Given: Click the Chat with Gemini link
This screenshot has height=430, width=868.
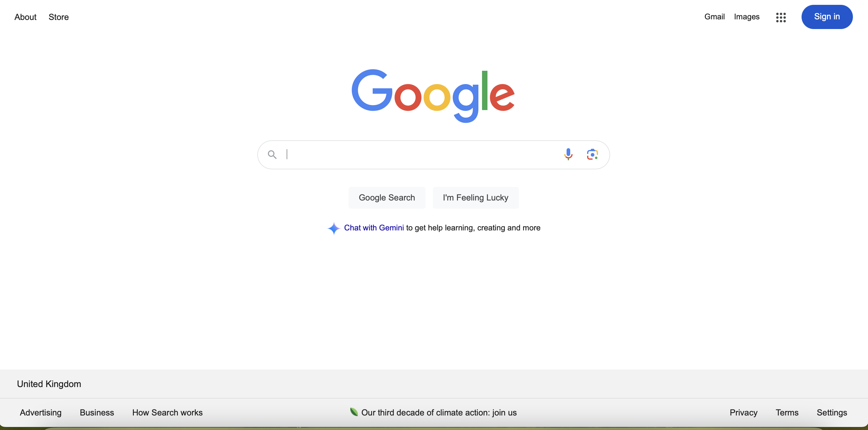Looking at the screenshot, I should pos(374,228).
